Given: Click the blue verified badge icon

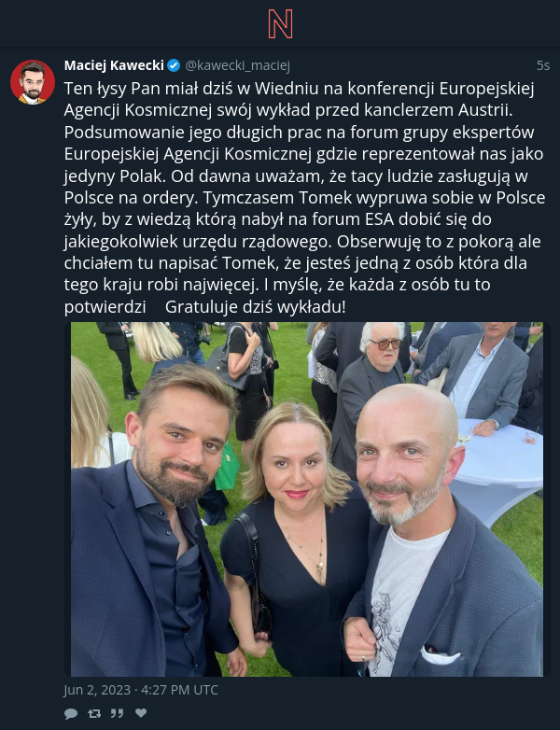Looking at the screenshot, I should coord(174,65).
